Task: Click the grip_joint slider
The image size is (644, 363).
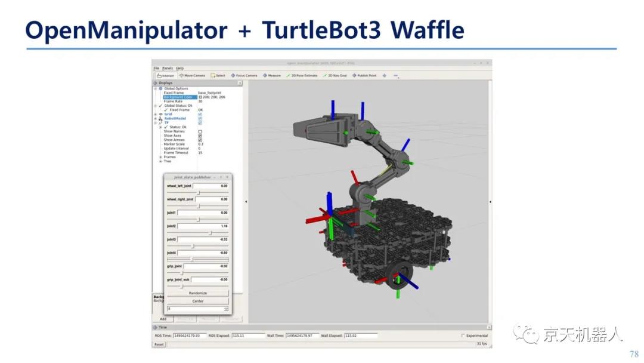Action: tap(197, 273)
